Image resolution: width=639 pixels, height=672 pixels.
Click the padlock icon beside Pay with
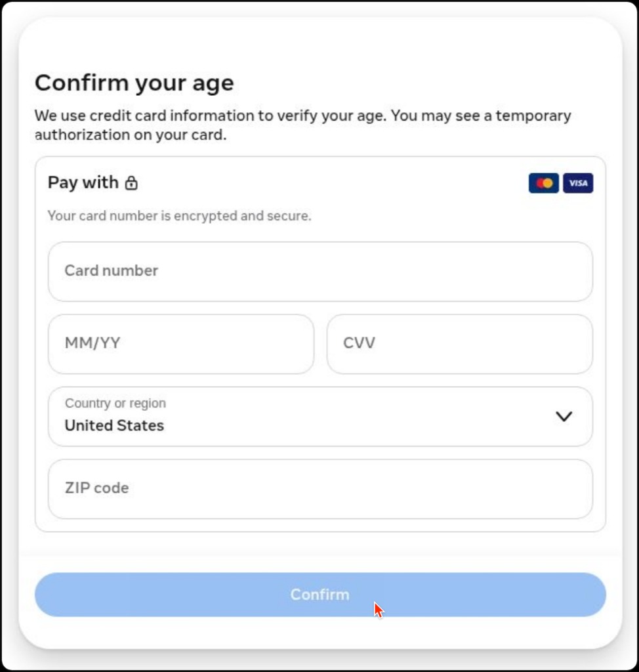coord(131,183)
